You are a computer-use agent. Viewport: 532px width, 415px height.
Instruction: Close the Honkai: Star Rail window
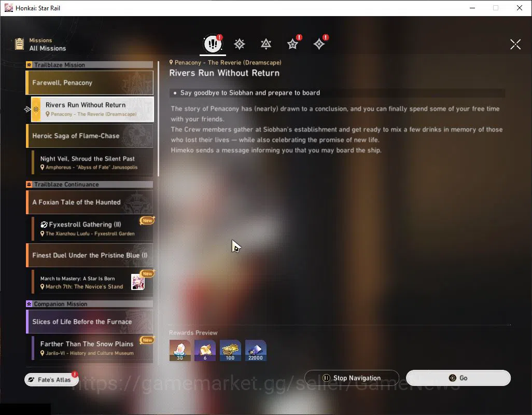coord(520,8)
